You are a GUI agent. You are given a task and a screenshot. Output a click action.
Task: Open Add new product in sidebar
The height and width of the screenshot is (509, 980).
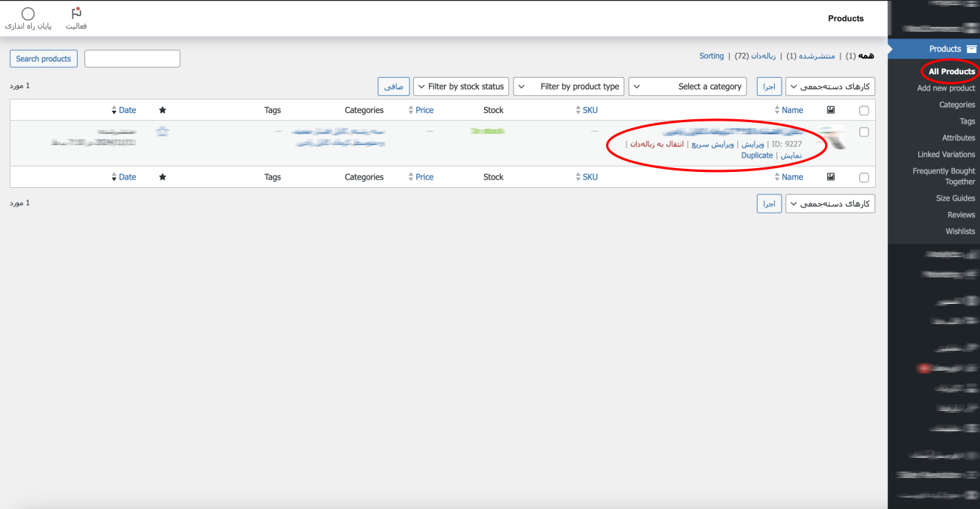pos(945,88)
